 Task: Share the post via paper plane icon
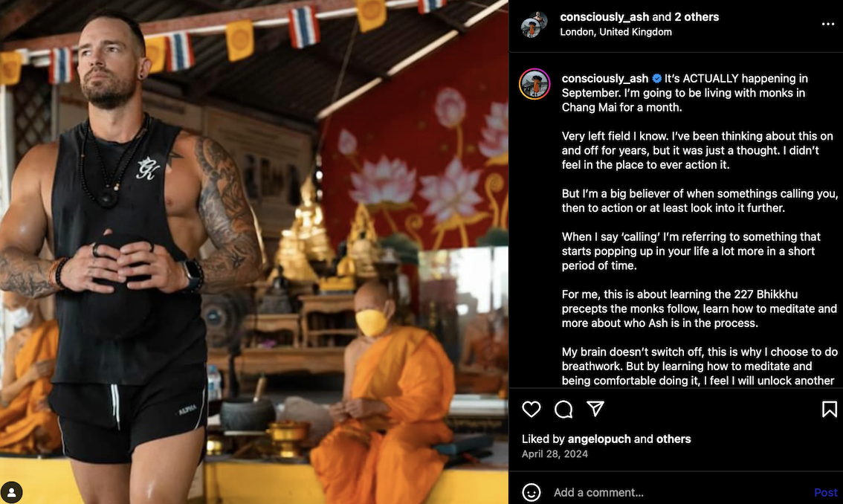click(x=595, y=409)
